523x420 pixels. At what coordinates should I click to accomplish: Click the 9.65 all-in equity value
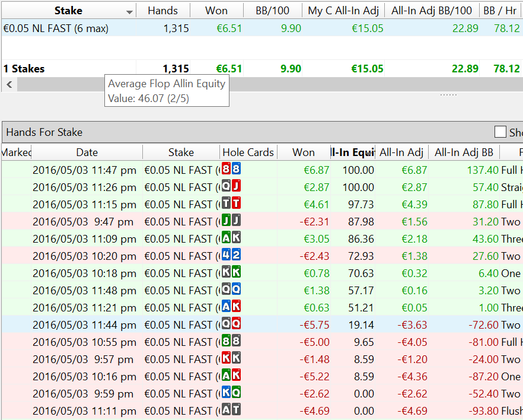(364, 342)
